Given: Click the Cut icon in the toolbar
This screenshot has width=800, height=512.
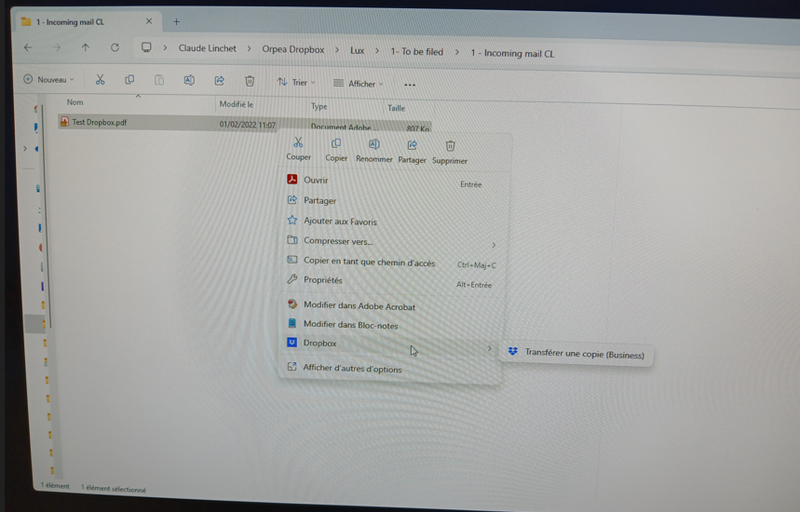Looking at the screenshot, I should coord(100,80).
